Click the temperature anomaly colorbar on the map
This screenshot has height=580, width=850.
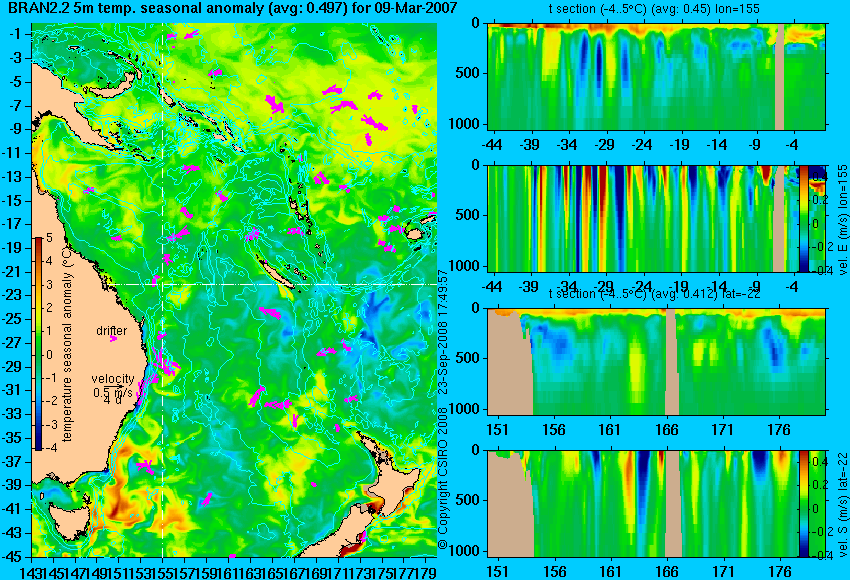(39, 344)
